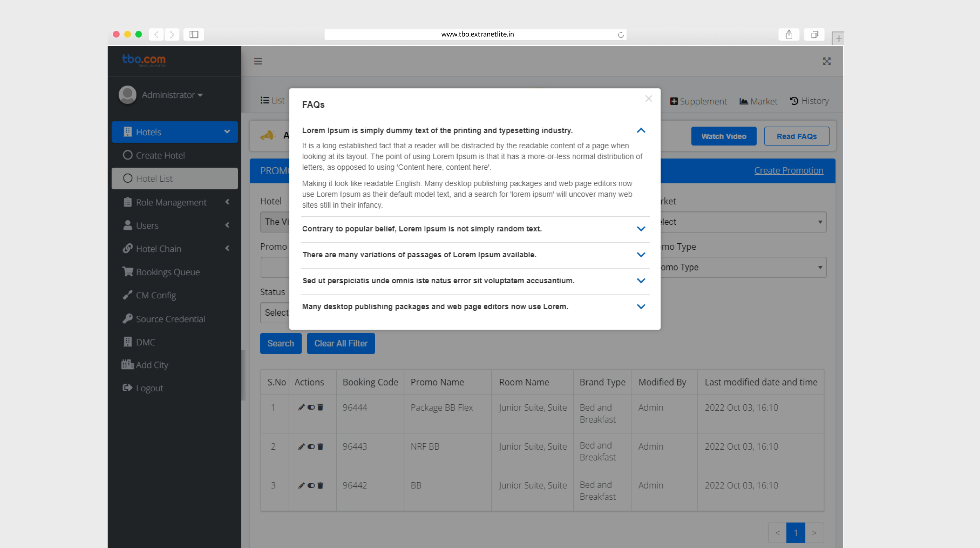This screenshot has width=980, height=548.
Task: Click browser back arrow
Action: [156, 35]
